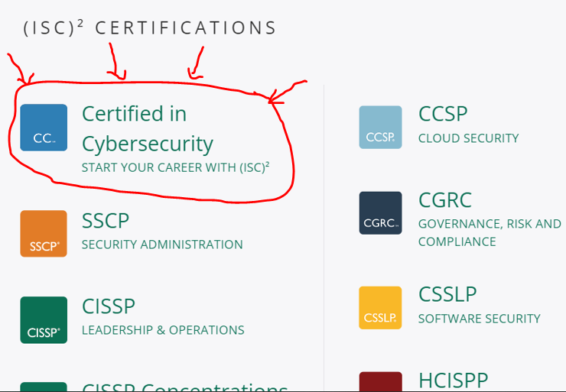Click the blue CC certification icon
The image size is (566, 392).
coord(44,128)
